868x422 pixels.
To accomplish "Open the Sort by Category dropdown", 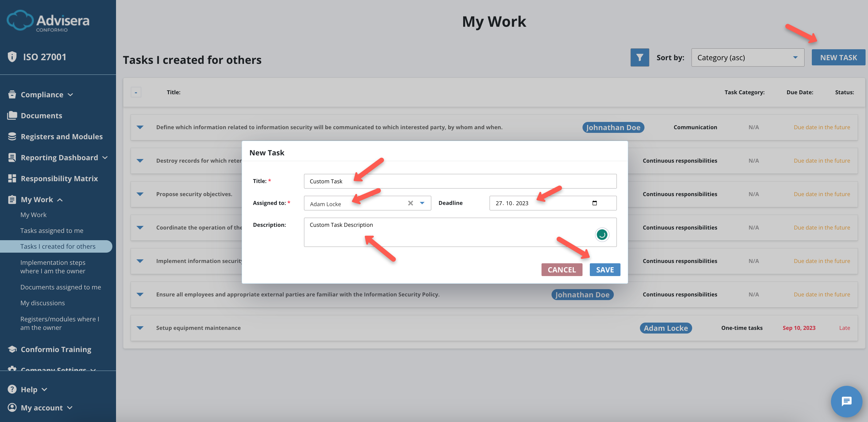I will pos(747,57).
